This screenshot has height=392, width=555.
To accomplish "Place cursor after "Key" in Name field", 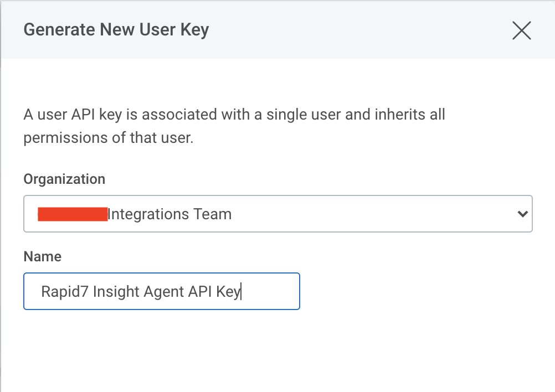I will [240, 291].
